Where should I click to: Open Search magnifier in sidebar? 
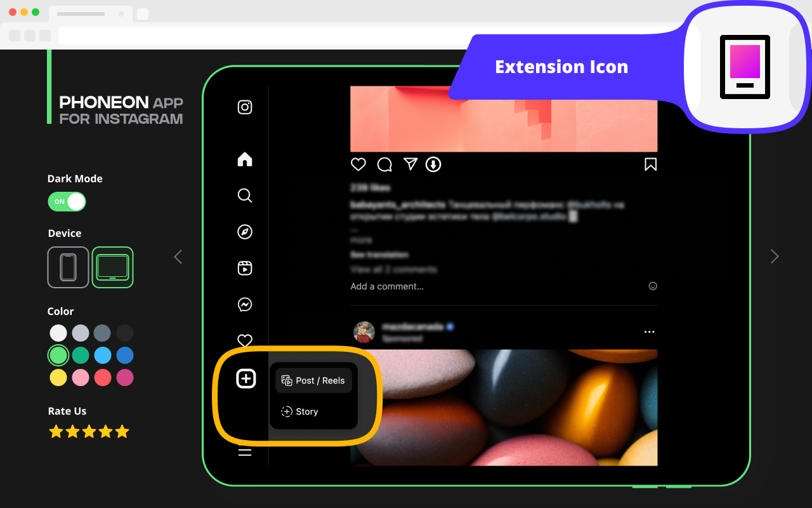pos(245,196)
